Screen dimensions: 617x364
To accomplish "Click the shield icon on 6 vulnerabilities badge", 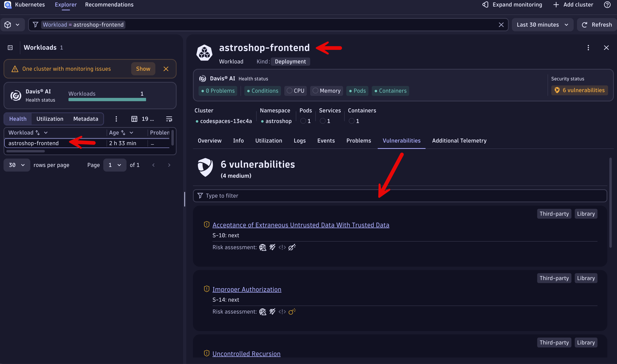I will click(x=557, y=90).
